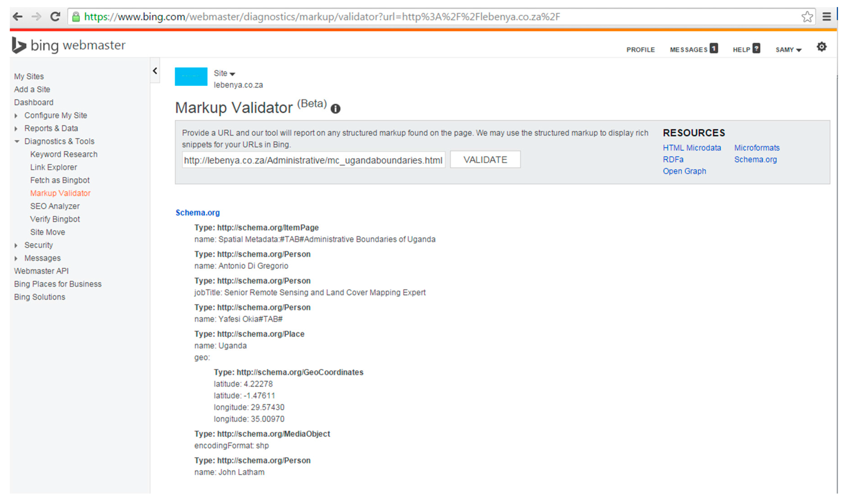Open Bing Places for Business

(x=58, y=284)
